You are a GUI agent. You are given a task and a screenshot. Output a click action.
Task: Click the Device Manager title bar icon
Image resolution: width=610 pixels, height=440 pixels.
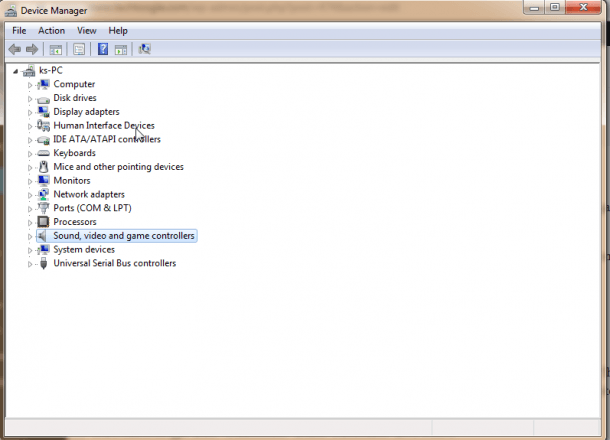tap(11, 11)
